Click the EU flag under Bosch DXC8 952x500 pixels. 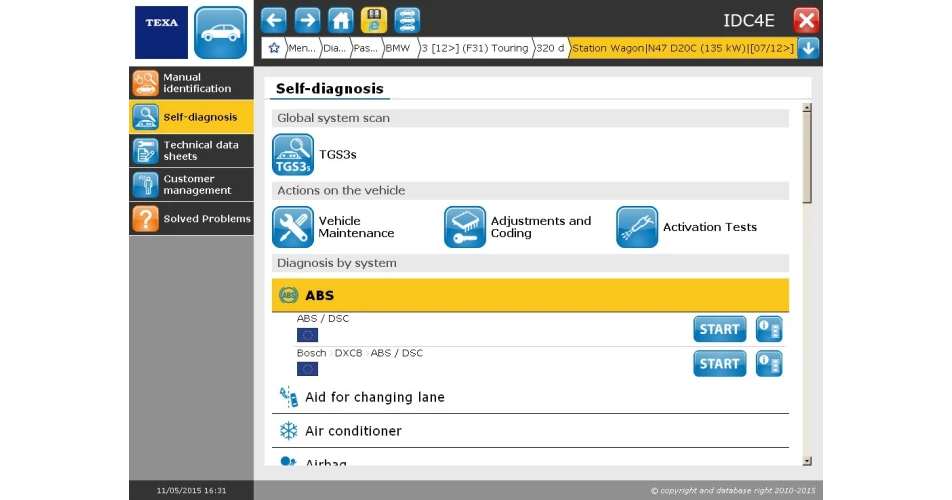point(307,369)
